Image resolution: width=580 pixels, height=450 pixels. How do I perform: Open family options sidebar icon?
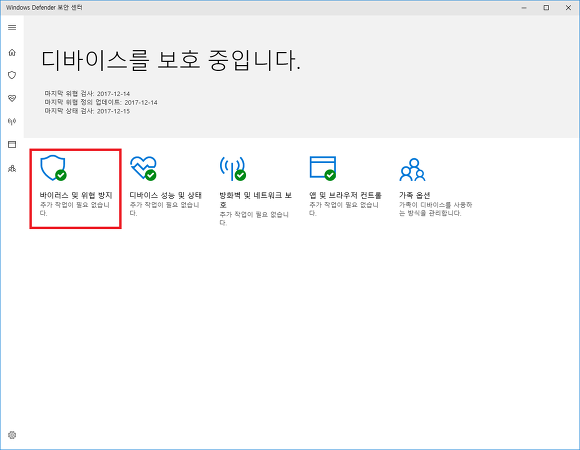click(12, 169)
